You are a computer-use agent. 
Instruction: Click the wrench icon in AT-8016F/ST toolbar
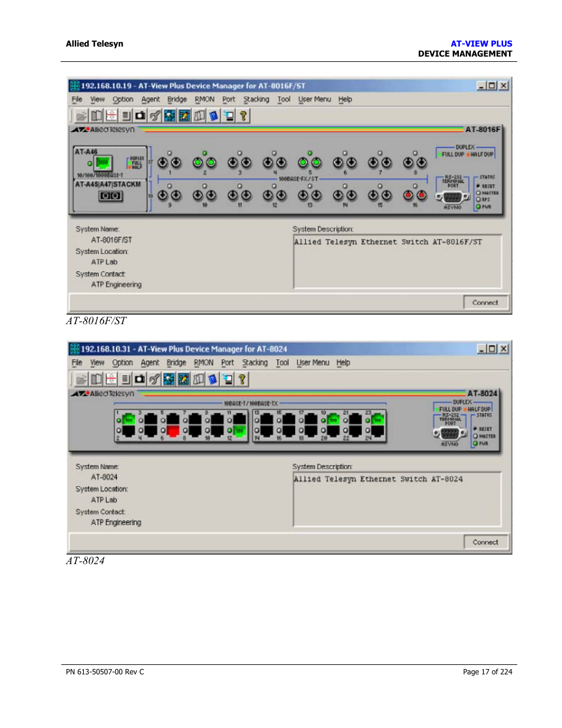154,116
